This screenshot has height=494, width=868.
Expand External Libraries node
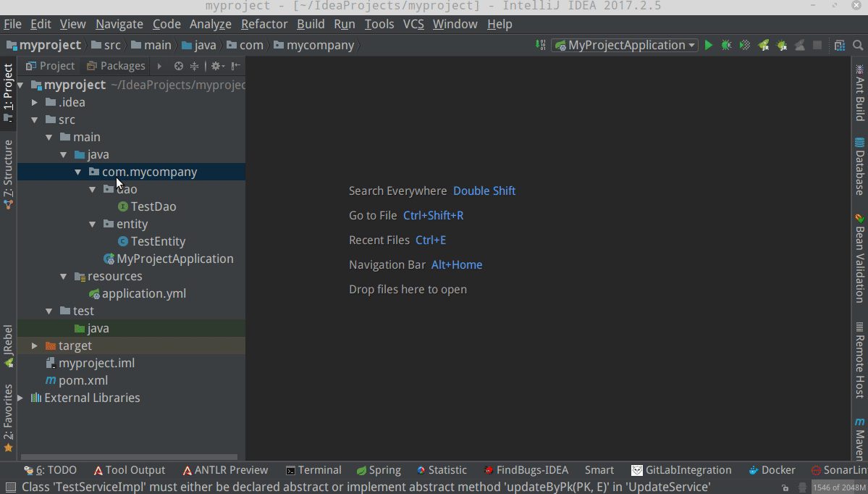[x=20, y=398]
